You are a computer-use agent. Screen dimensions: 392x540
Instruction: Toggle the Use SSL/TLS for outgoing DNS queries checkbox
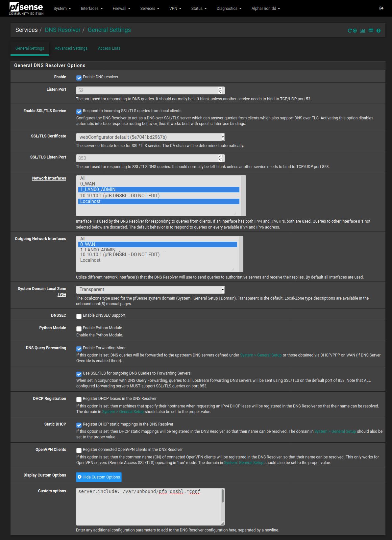click(79, 374)
